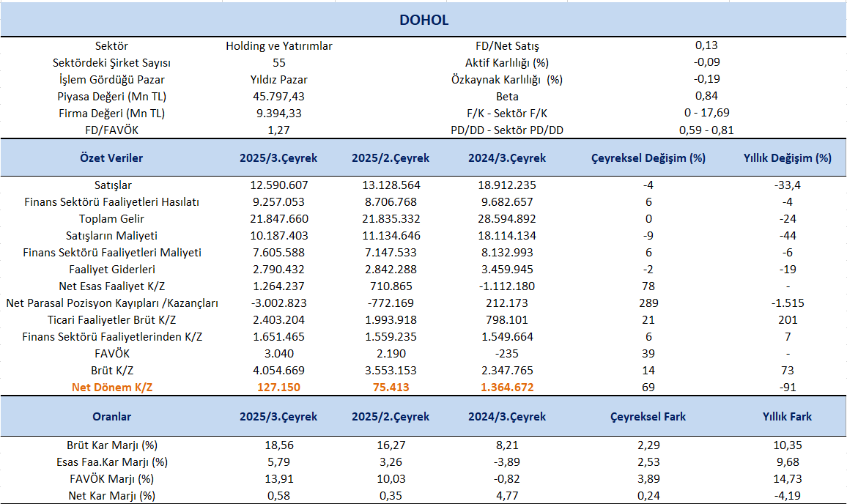Click the Piyasa Değeri value 45.797,43
This screenshot has width=847, height=504.
coord(278,97)
